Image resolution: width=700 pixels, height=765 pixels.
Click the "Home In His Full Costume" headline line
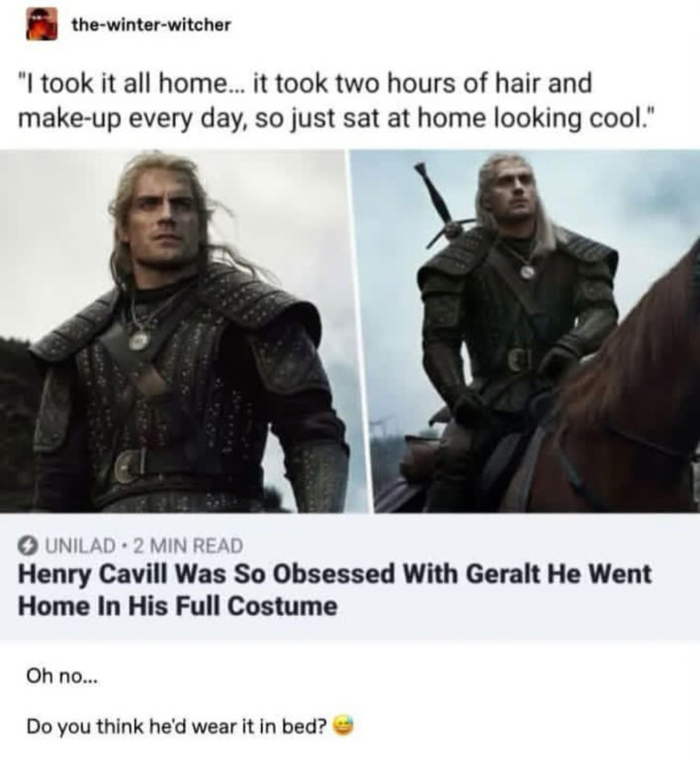178,607
